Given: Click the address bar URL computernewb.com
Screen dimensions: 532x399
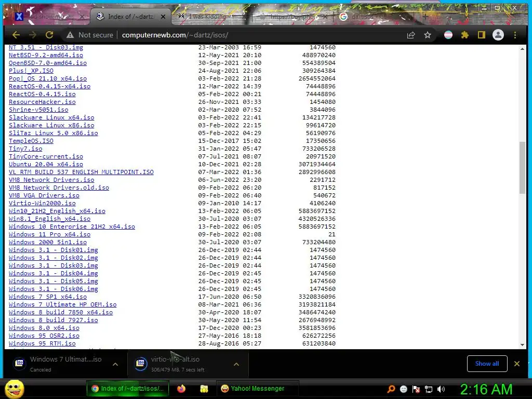Looking at the screenshot, I should coord(175,35).
